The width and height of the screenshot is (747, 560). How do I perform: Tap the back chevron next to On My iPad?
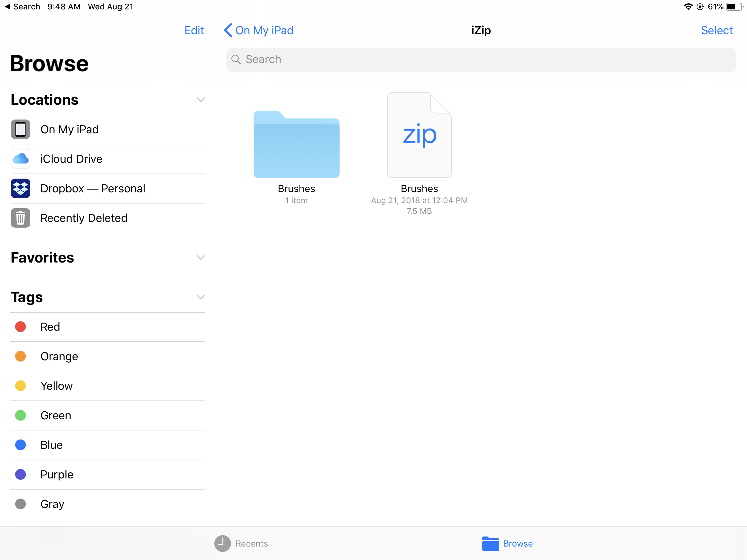[x=228, y=30]
